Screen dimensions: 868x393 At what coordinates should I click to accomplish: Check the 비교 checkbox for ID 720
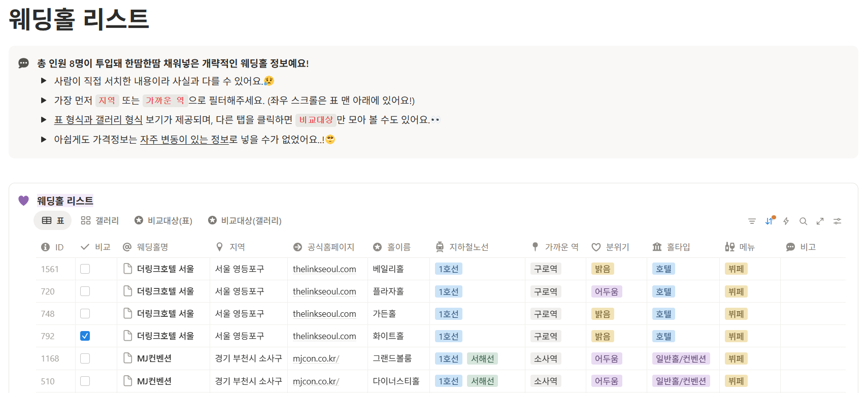click(x=85, y=291)
